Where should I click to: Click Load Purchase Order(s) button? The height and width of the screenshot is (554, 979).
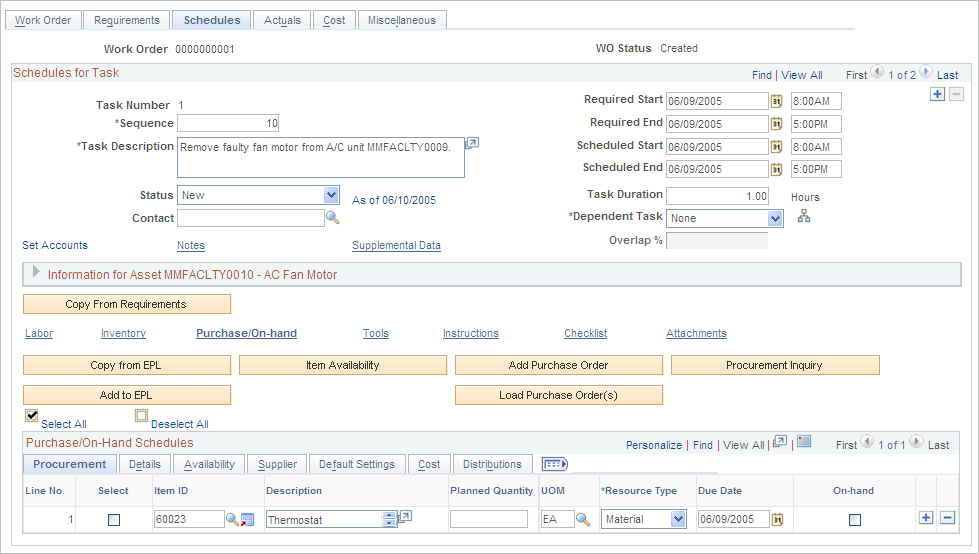tap(559, 395)
